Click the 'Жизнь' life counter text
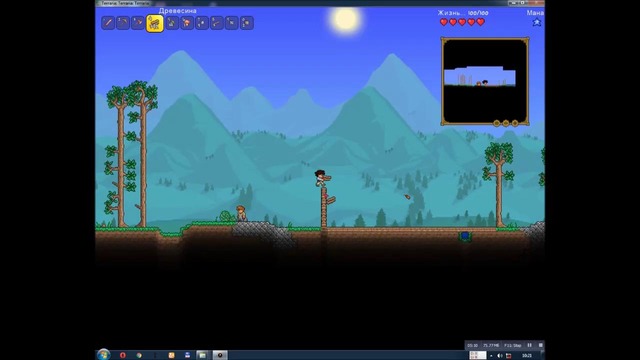 click(x=463, y=13)
